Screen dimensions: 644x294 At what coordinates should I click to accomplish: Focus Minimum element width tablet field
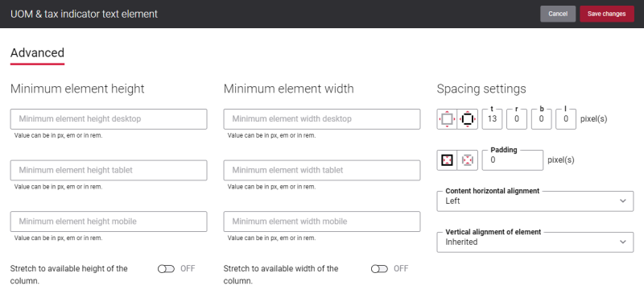click(x=321, y=170)
